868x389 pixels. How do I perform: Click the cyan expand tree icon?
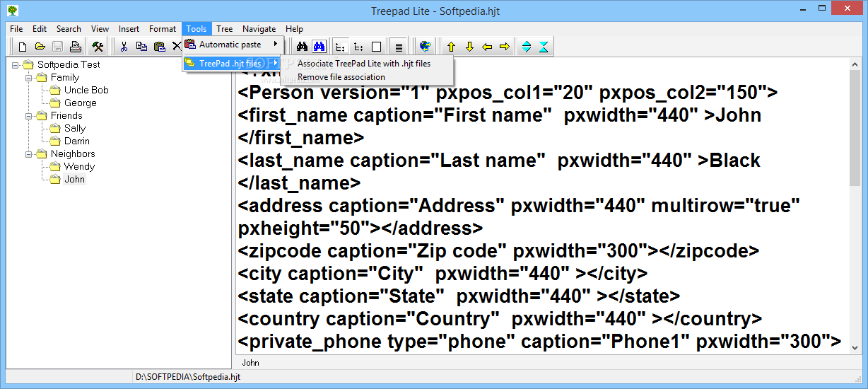coord(526,47)
